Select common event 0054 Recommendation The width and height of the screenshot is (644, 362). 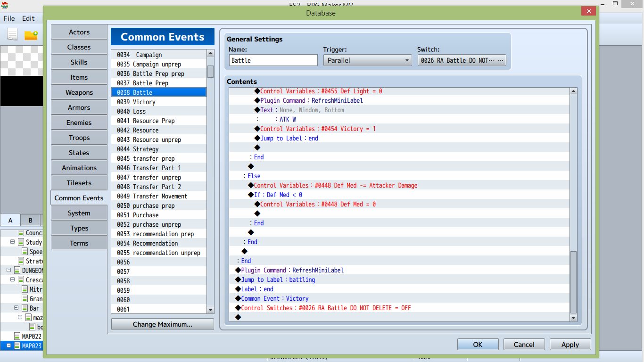(159, 243)
